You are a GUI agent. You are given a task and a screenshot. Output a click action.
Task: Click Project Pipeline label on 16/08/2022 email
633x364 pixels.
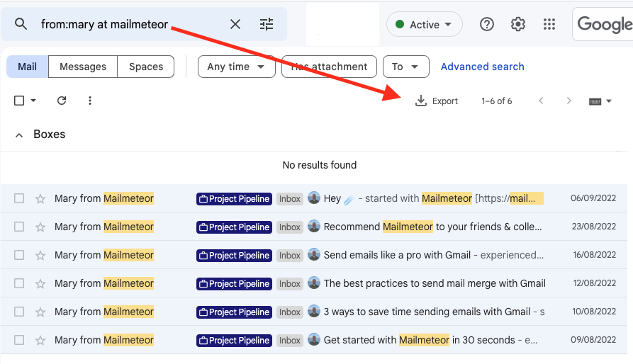point(234,255)
